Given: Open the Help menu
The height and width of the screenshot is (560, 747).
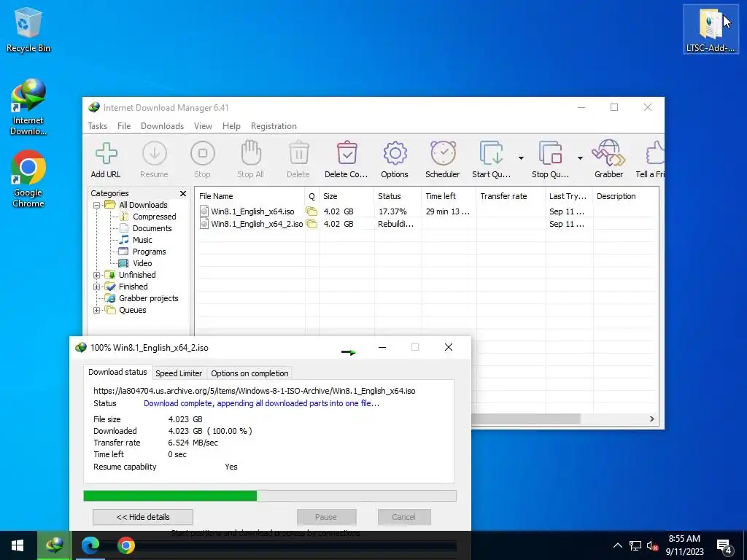Looking at the screenshot, I should [231, 126].
